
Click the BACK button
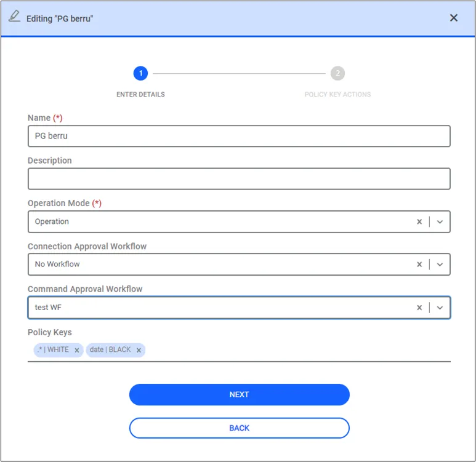pos(239,428)
